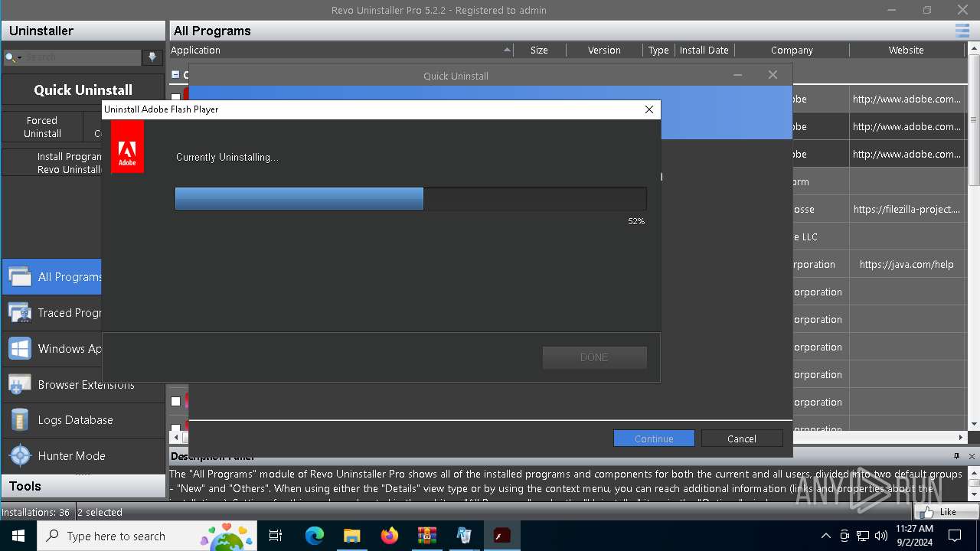The height and width of the screenshot is (551, 980).
Task: Close the Description Panel
Action: click(972, 456)
